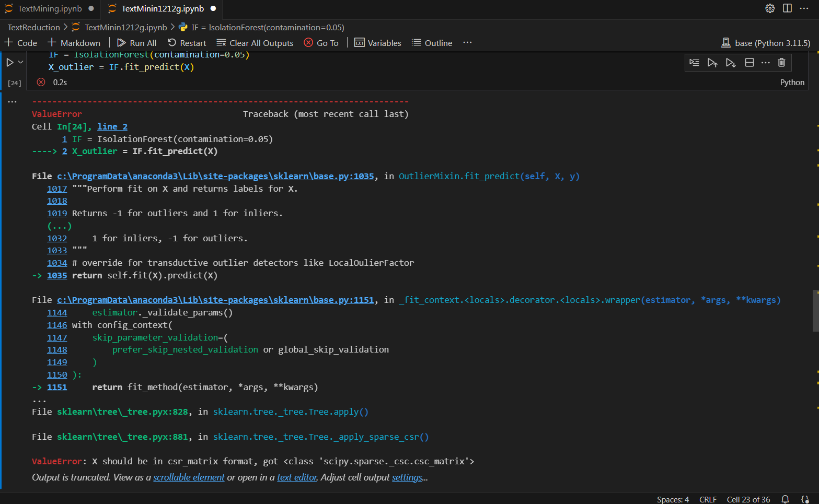Select kernel base (Python 3.11.5)

pyautogui.click(x=766, y=43)
